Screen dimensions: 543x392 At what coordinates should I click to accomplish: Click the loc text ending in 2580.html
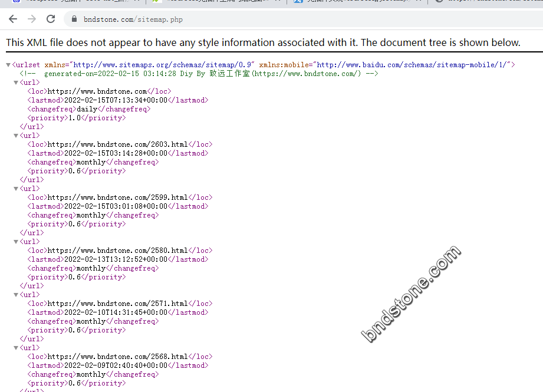(x=118, y=251)
